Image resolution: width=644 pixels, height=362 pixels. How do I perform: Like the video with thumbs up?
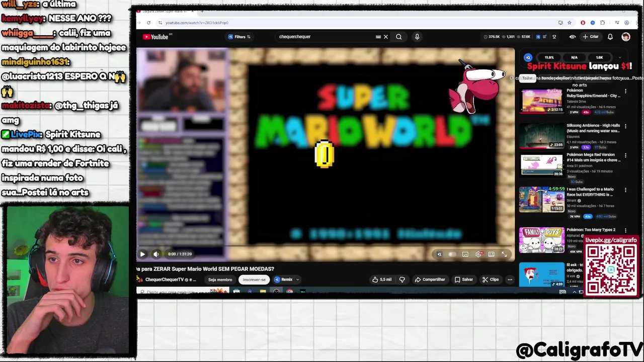point(382,280)
